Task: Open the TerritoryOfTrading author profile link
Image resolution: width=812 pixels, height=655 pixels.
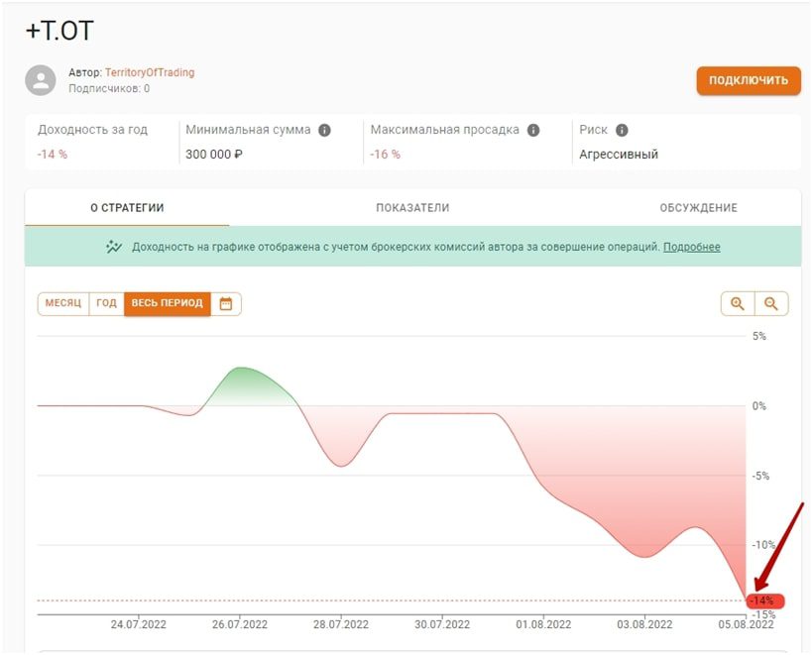Action: pyautogui.click(x=150, y=72)
